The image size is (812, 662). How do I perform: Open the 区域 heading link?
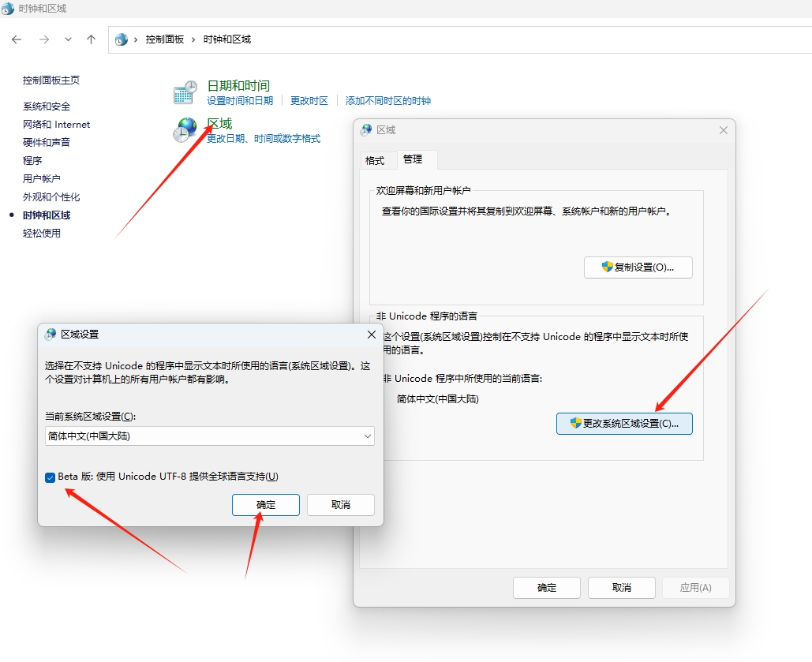[x=219, y=123]
